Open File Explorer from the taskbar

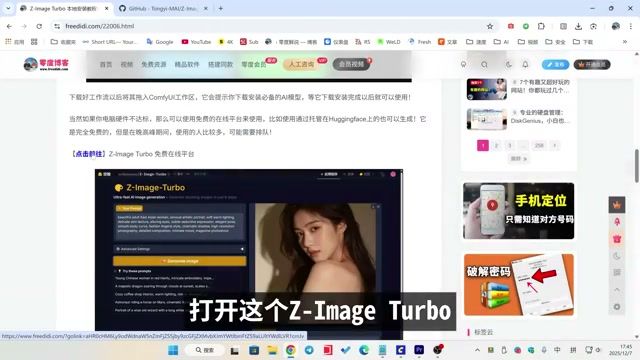[x=272, y=350]
